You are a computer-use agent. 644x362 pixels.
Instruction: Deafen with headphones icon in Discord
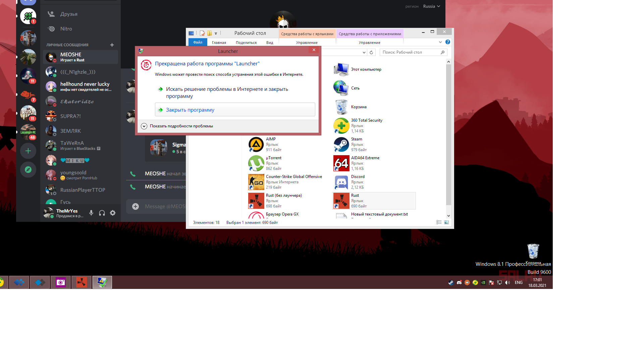pos(102,213)
